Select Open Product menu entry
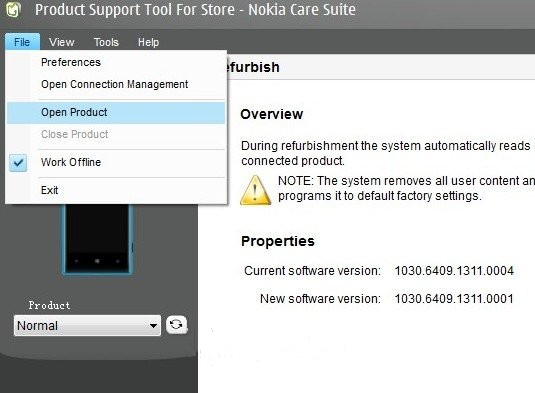 click(116, 113)
